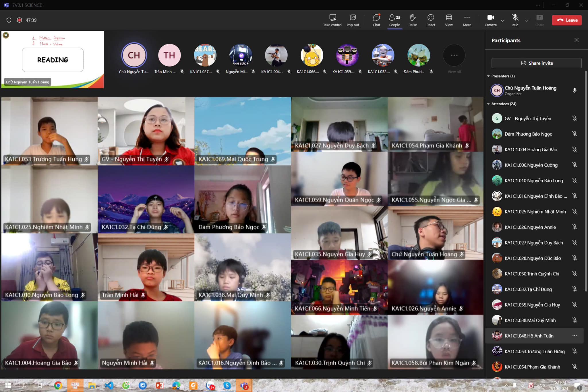Click the shared READING slide thumbnail
Image resolution: width=588 pixels, height=392 pixels.
click(x=53, y=60)
